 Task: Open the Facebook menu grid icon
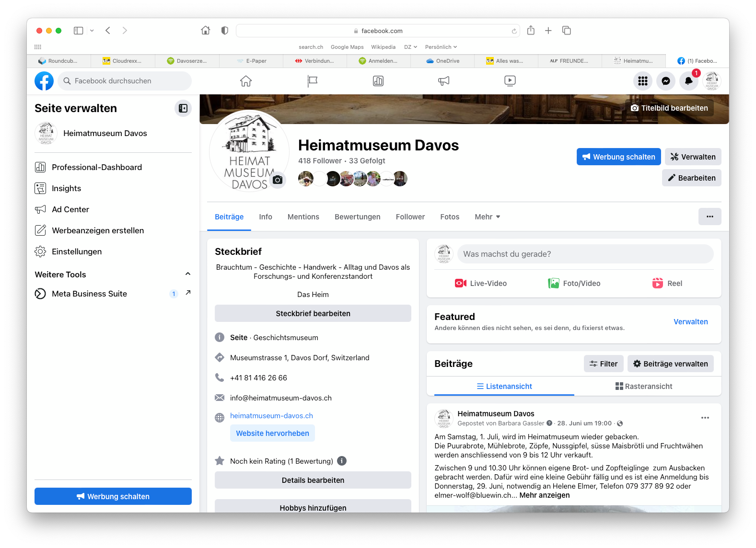[642, 81]
